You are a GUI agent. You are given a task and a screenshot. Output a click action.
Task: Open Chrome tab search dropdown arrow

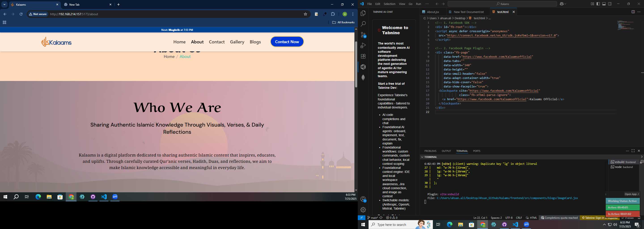4,4
